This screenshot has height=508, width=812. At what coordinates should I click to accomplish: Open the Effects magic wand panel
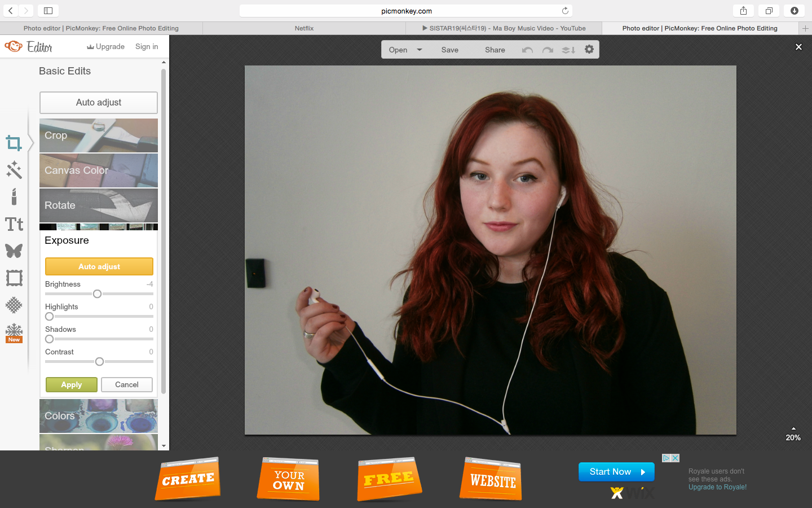[x=14, y=170]
